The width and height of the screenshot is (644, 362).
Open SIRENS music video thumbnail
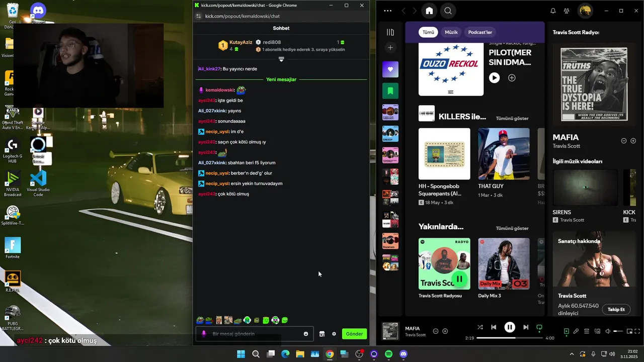click(x=585, y=188)
